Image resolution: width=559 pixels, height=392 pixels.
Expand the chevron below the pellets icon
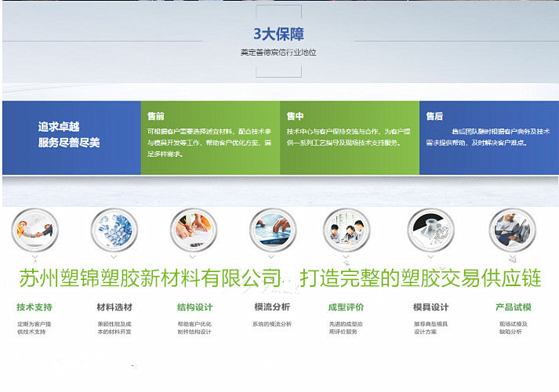pyautogui.click(x=114, y=256)
